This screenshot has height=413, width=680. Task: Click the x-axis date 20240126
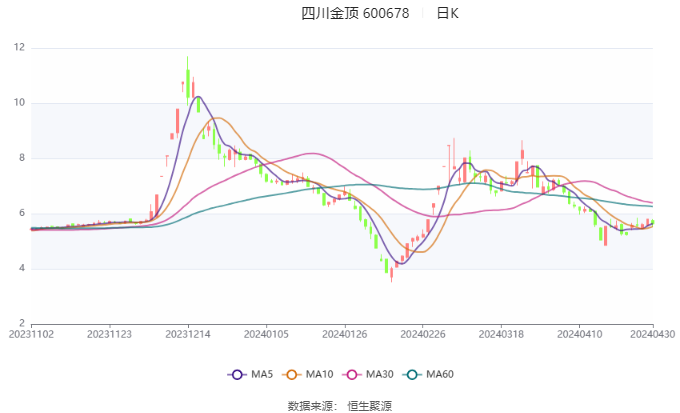pos(345,334)
